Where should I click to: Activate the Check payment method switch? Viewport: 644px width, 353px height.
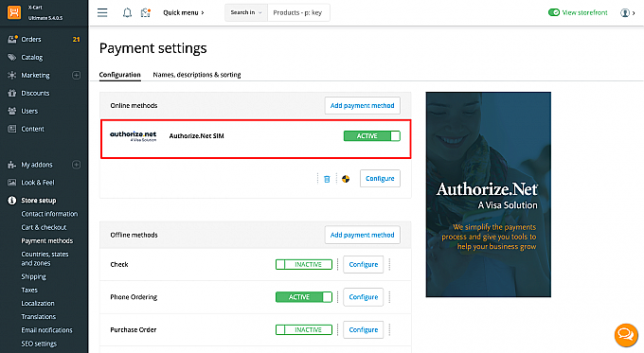point(304,264)
